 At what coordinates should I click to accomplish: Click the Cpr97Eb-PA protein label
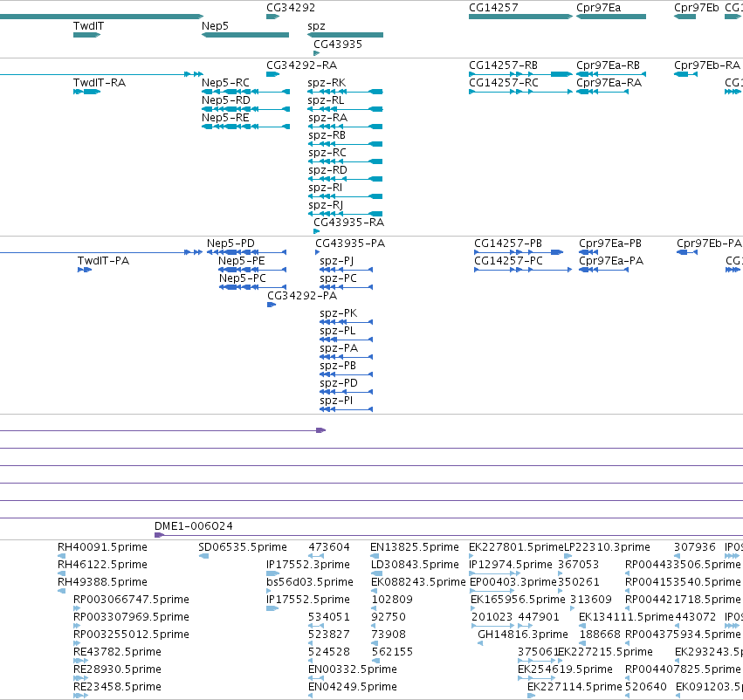(709, 244)
